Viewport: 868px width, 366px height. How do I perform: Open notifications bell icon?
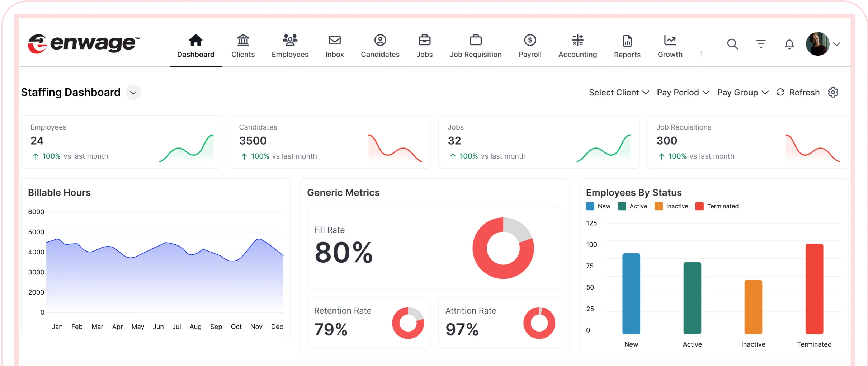coord(789,44)
